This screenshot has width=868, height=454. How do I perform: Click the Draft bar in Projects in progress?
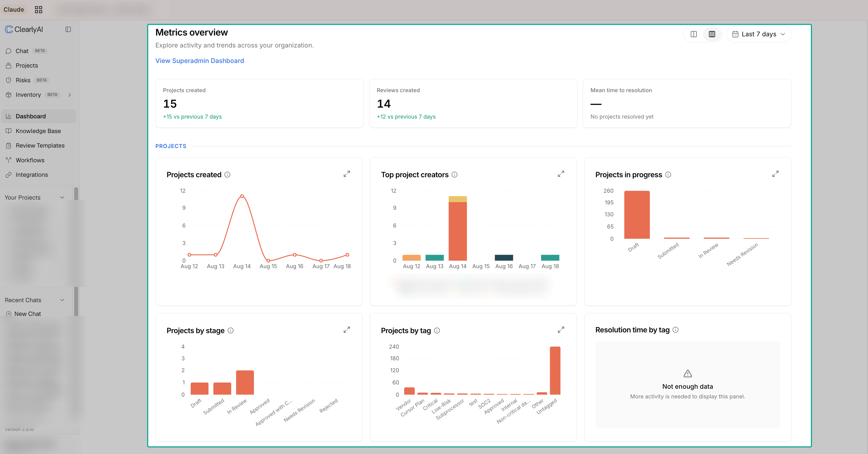click(x=637, y=215)
